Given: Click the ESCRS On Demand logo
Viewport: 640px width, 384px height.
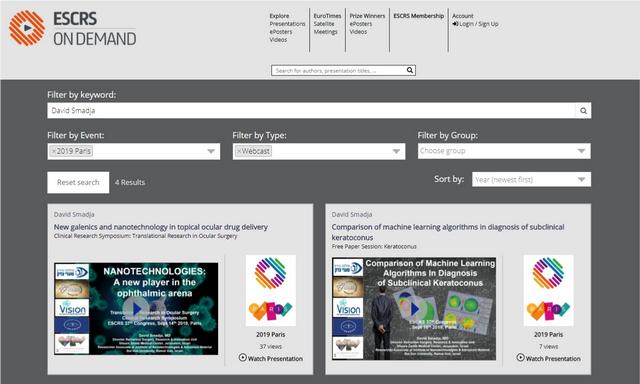Looking at the screenshot, I should pyautogui.click(x=73, y=28).
